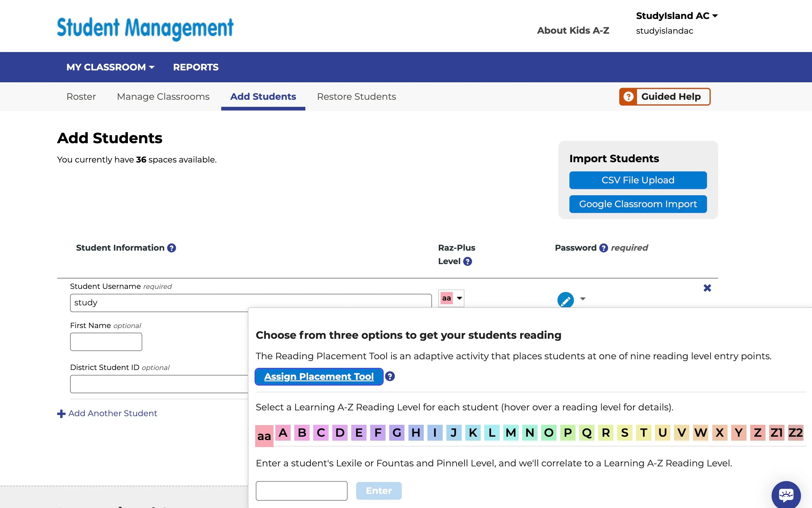Click the Assign Placement Tool help icon

pyautogui.click(x=390, y=376)
